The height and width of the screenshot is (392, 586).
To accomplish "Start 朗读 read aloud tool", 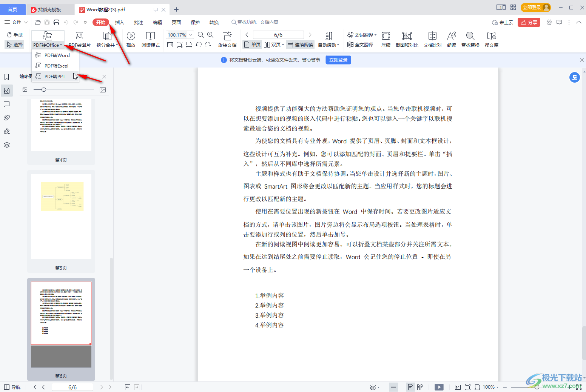I will pyautogui.click(x=452, y=40).
